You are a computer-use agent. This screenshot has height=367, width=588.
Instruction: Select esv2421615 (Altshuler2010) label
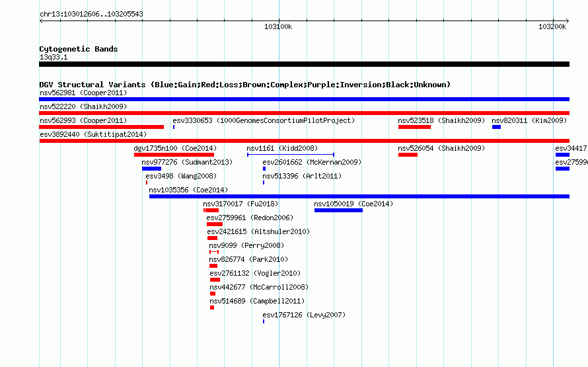point(258,231)
